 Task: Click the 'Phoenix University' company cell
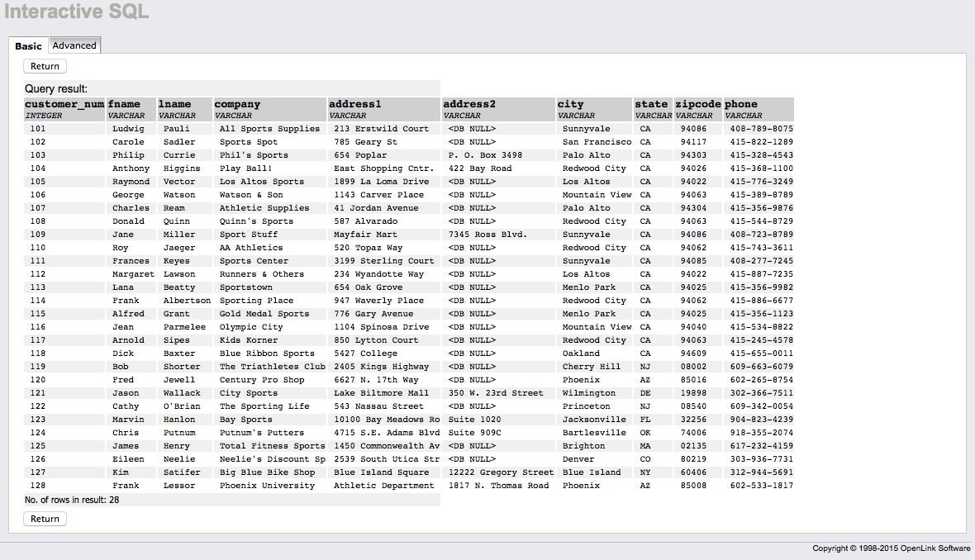coord(267,486)
